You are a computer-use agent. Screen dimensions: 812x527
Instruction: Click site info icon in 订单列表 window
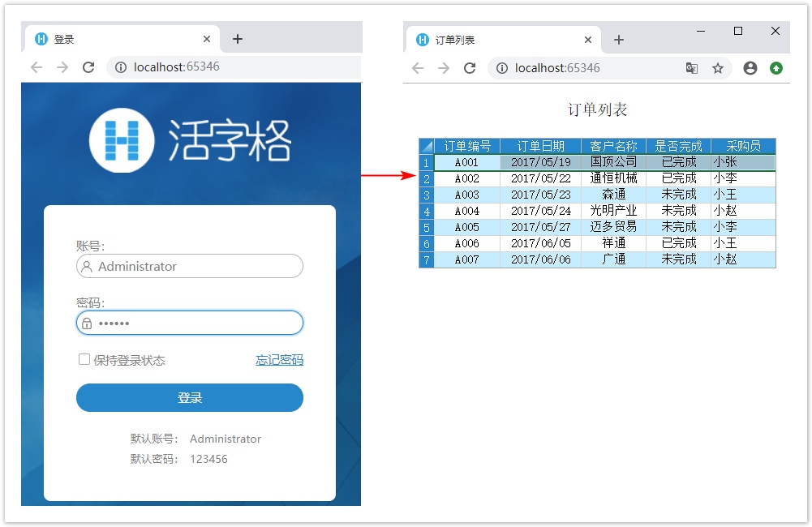click(502, 68)
